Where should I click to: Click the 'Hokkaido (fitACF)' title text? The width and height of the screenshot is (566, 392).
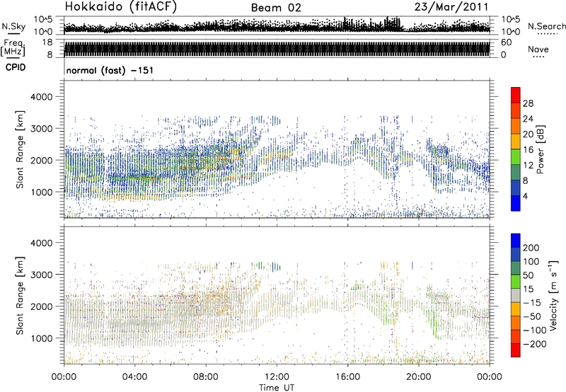pos(121,6)
